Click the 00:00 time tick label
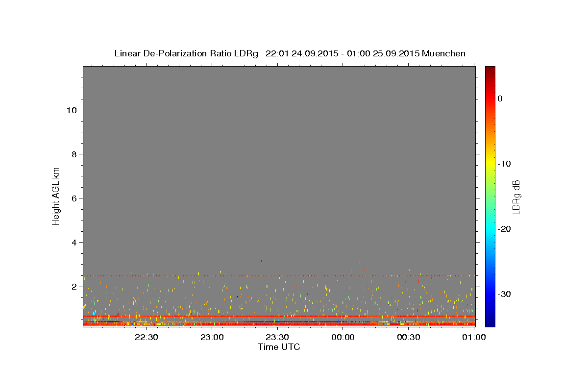 (x=343, y=337)
